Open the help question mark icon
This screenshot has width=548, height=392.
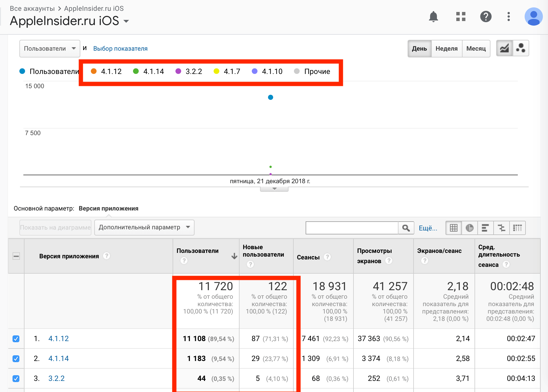[486, 17]
